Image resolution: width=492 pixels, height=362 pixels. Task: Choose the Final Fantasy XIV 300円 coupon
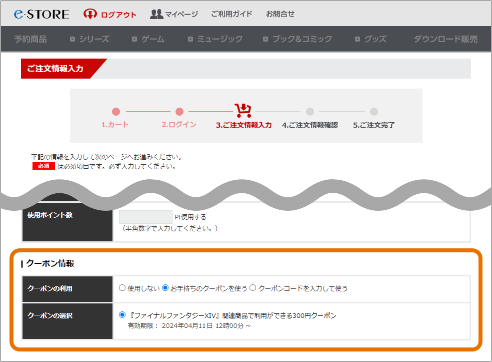tap(122, 315)
